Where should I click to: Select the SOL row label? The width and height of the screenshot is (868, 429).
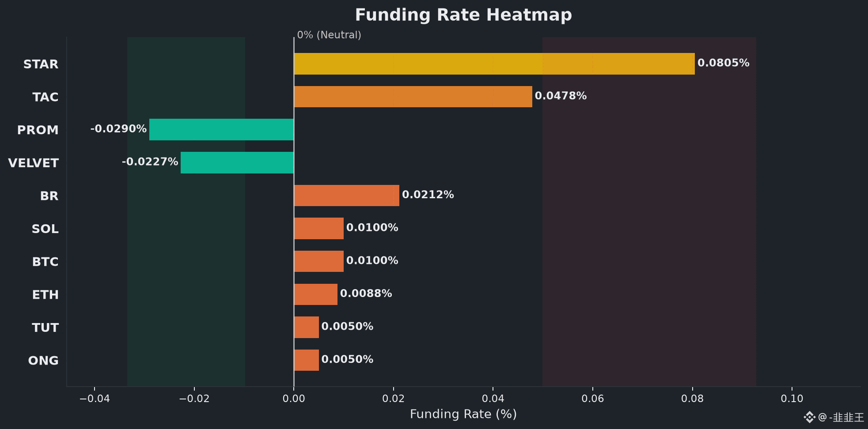pyautogui.click(x=45, y=229)
